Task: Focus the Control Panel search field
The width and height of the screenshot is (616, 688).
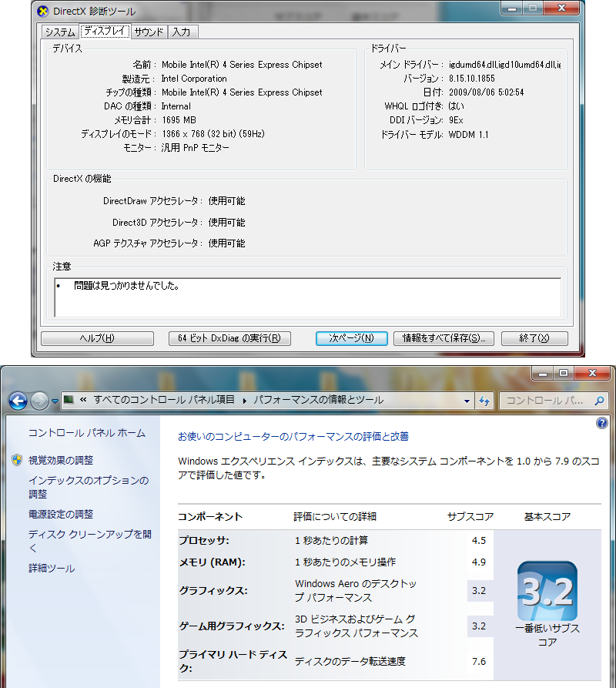Action: click(x=544, y=401)
